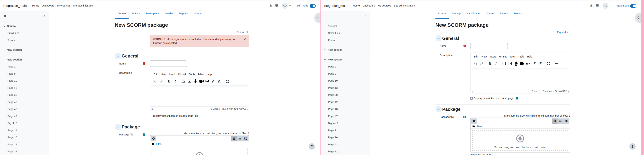Go to Dashboard in right pane navbar

pyautogui.click(x=369, y=6)
